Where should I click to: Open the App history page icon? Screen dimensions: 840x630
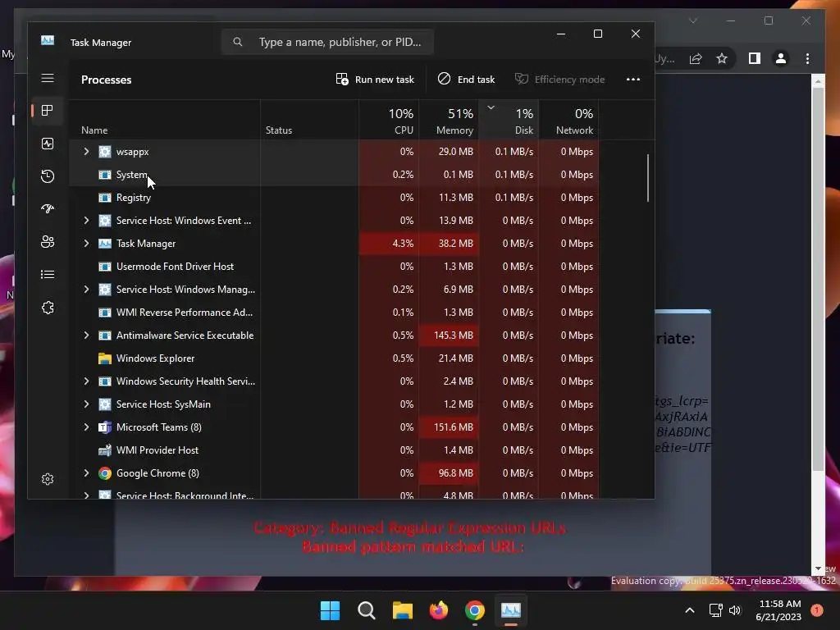tap(48, 176)
